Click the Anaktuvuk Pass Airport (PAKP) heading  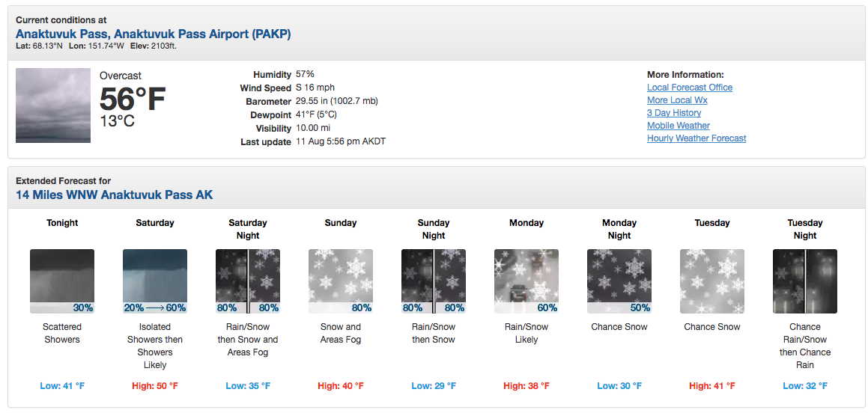point(154,34)
